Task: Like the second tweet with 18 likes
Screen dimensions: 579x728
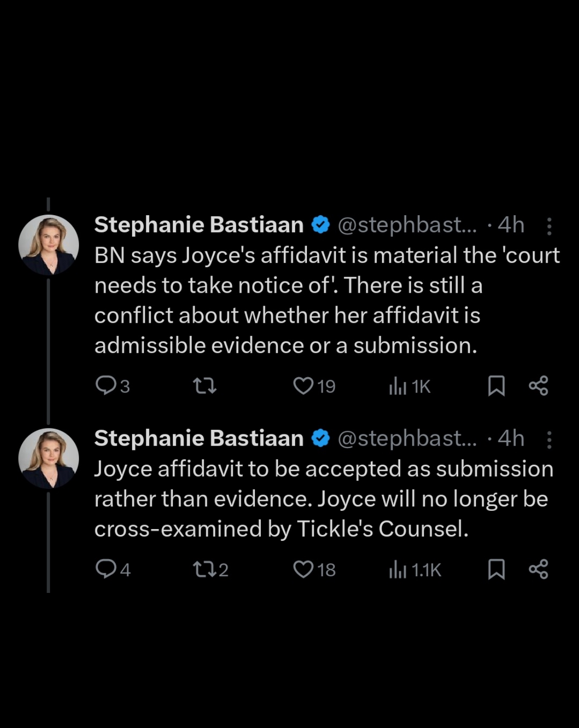Action: tap(314, 569)
